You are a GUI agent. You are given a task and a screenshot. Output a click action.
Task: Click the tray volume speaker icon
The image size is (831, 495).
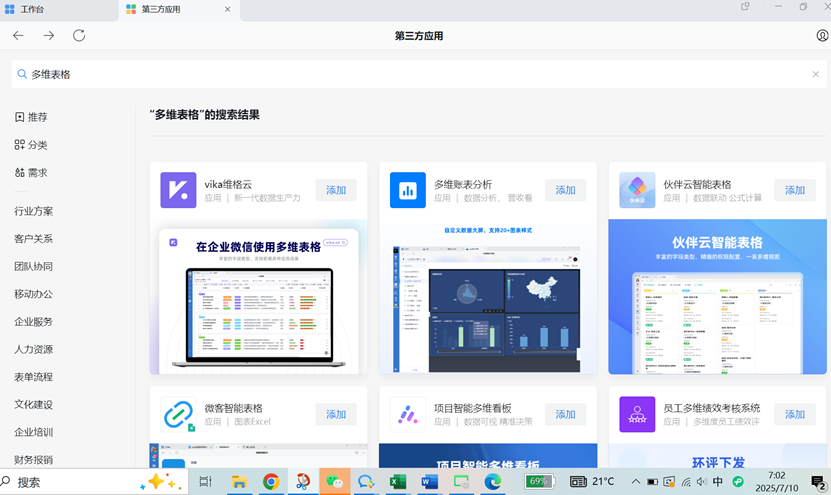click(x=702, y=482)
